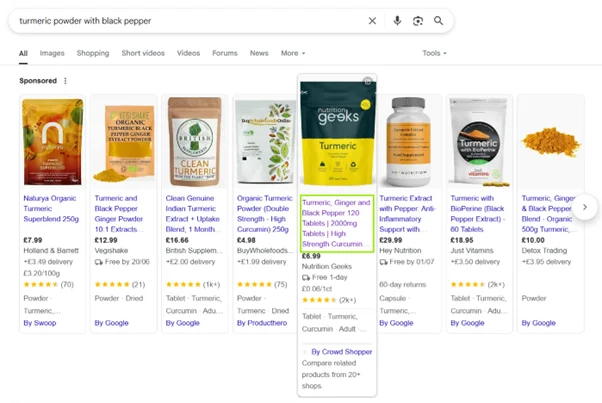
Task: Clear the search query with the X icon
Action: pos(372,21)
